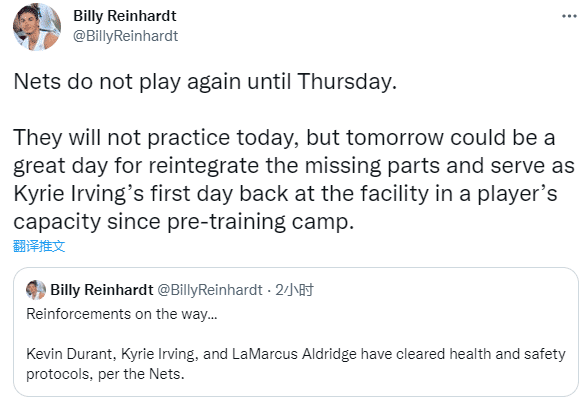
Task: Click the 'Reinforcements on the way...' text
Action: (x=122, y=314)
